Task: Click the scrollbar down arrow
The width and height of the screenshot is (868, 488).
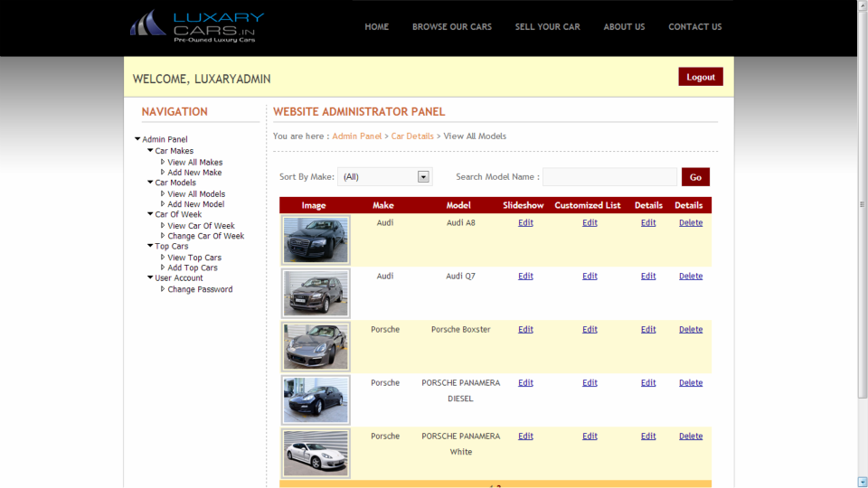Action: click(x=863, y=482)
